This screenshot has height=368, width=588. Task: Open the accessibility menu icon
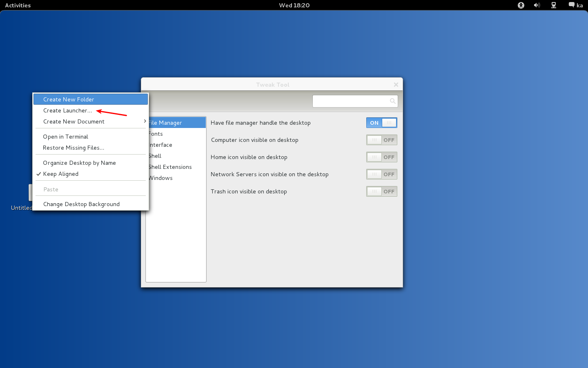click(x=521, y=5)
